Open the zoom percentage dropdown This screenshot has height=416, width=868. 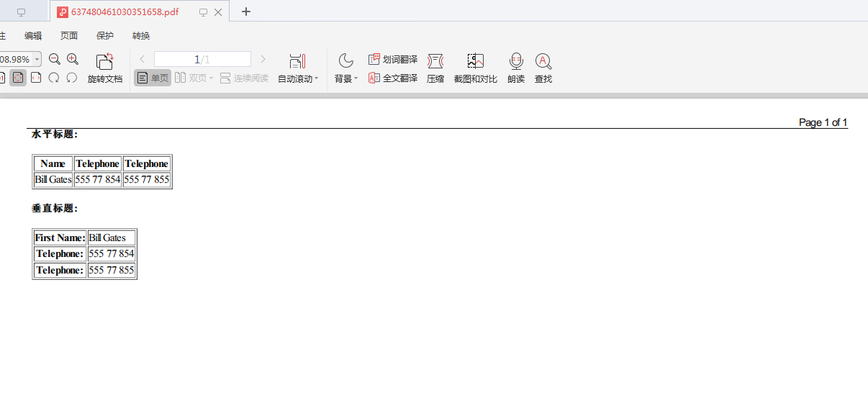click(x=36, y=59)
